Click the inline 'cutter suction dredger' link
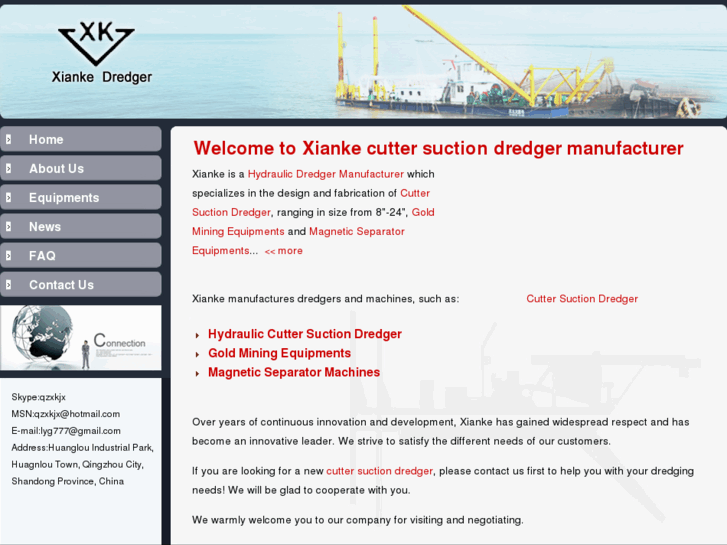The height and width of the screenshot is (545, 727). tap(379, 471)
